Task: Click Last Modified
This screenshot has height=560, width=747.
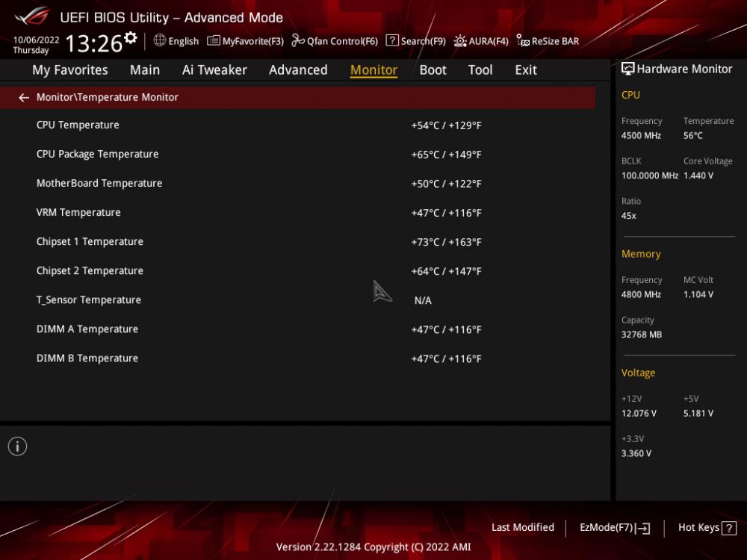Action: tap(523, 528)
